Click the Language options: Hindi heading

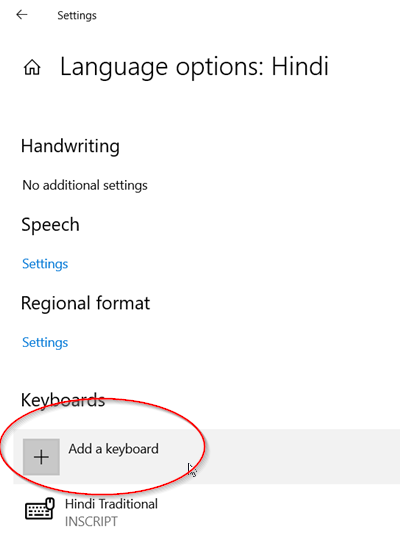(194, 67)
